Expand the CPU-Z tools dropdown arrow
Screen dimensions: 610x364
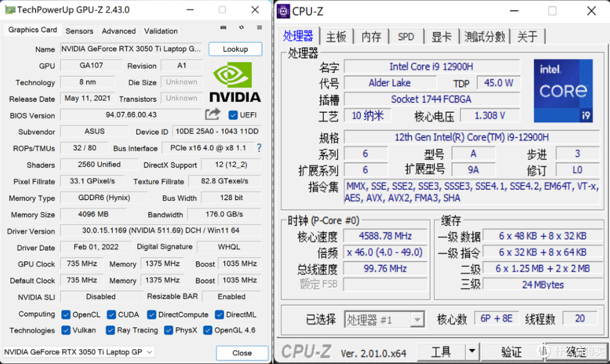(x=472, y=352)
